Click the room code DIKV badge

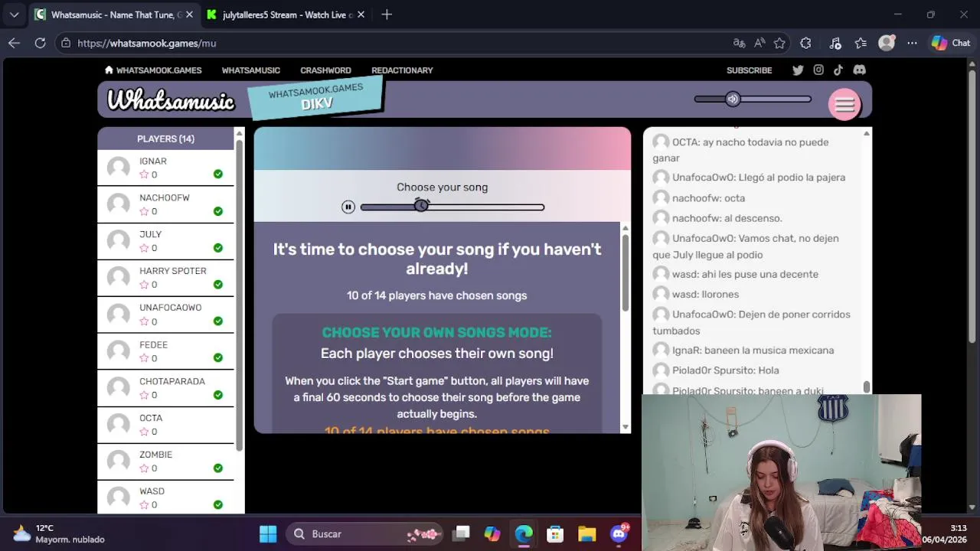[x=315, y=97]
